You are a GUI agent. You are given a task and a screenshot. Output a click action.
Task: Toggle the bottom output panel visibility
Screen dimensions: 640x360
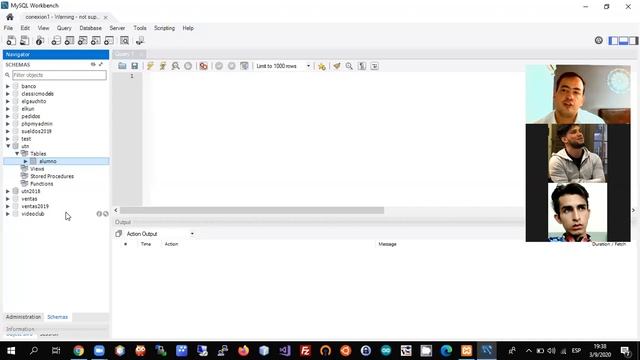coord(623,40)
